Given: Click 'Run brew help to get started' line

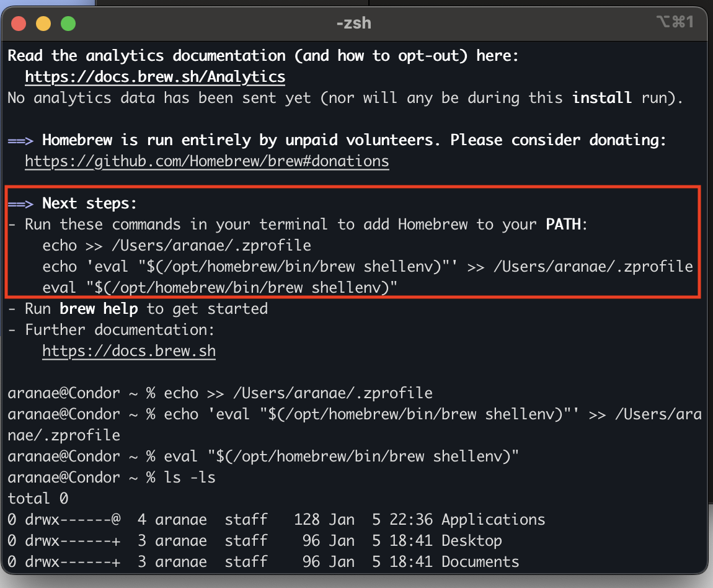Looking at the screenshot, I should (138, 309).
